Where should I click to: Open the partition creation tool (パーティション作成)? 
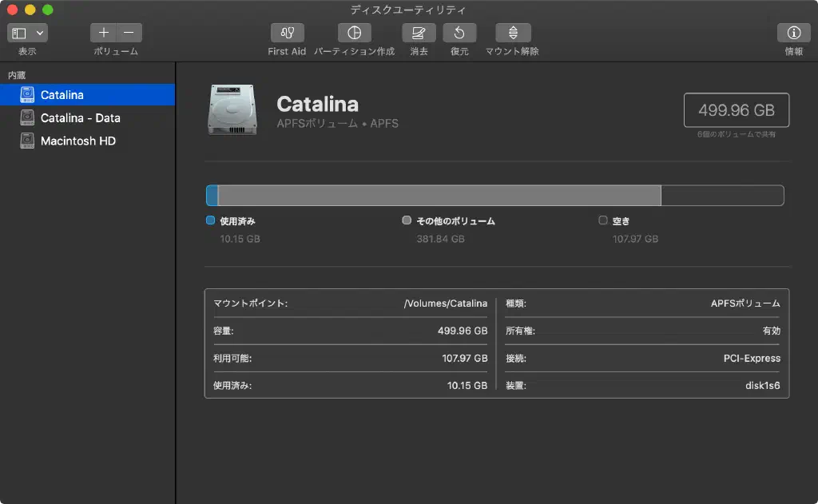click(354, 33)
